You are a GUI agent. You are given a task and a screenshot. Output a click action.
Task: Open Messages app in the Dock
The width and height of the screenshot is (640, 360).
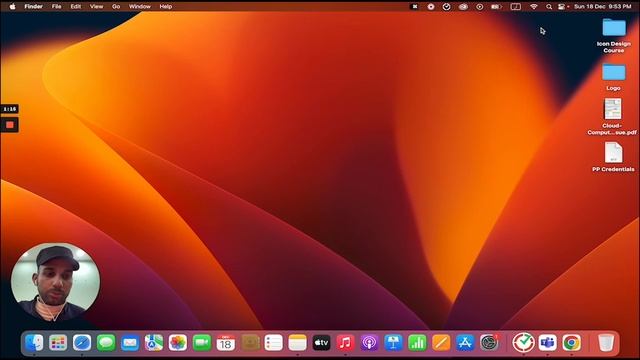(x=106, y=343)
